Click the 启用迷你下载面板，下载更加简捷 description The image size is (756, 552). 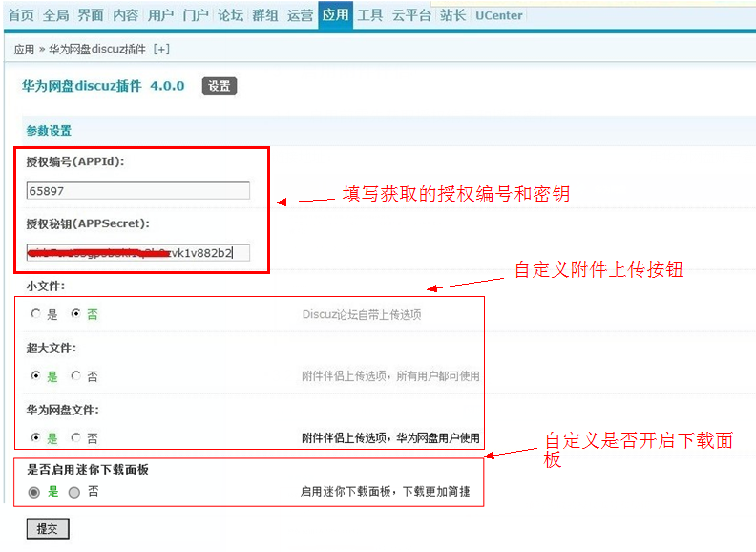pyautogui.click(x=386, y=491)
